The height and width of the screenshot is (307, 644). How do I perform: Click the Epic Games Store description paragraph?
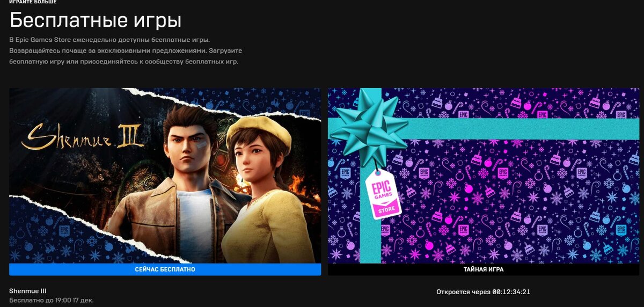(x=126, y=50)
